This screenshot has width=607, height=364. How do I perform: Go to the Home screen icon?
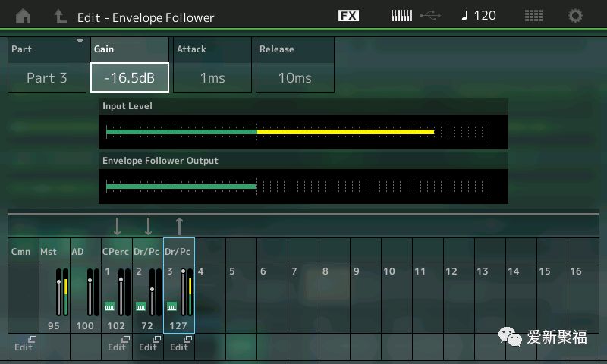click(x=24, y=16)
